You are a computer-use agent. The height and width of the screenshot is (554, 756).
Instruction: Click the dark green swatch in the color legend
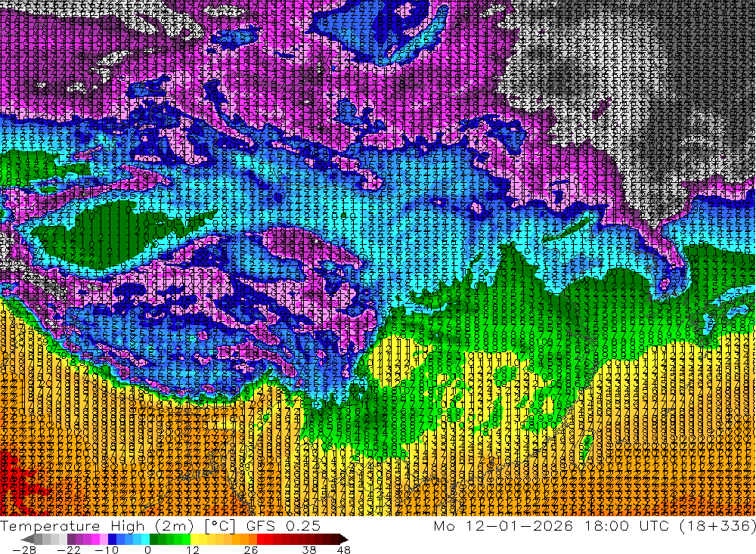[153, 539]
